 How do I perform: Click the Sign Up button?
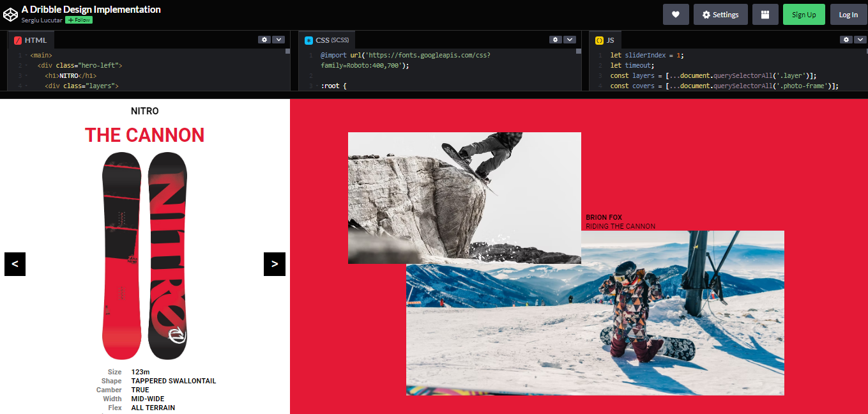coord(803,14)
